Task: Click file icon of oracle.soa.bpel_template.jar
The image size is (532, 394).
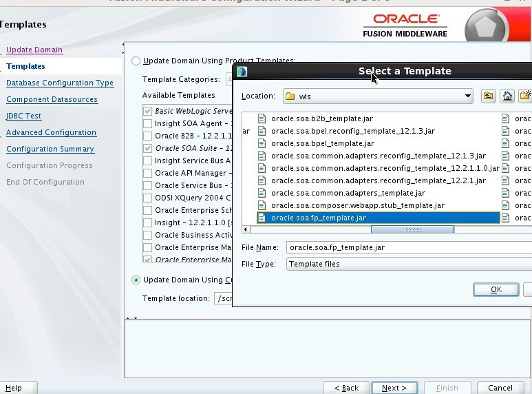Action: click(x=262, y=143)
